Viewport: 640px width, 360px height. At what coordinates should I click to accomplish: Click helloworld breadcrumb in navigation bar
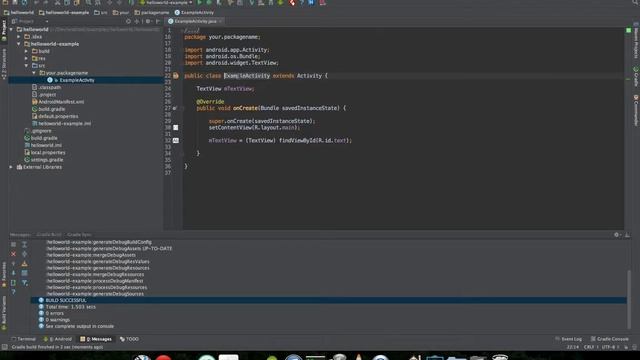[19, 13]
